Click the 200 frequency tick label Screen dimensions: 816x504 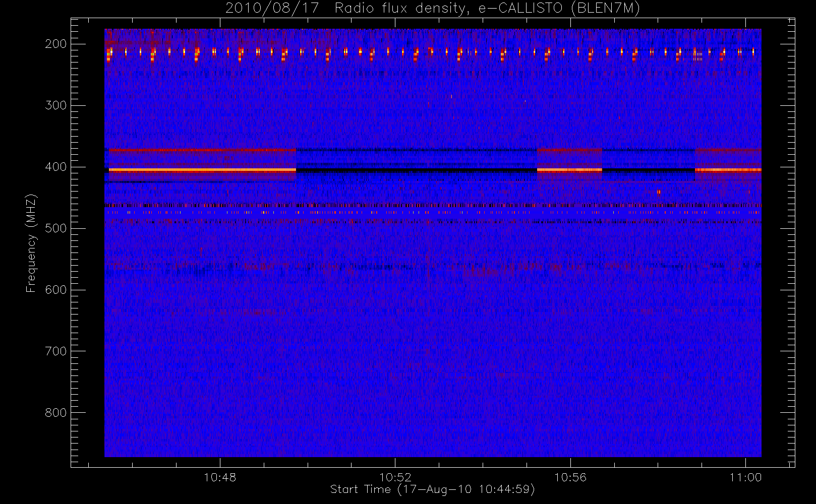point(55,44)
